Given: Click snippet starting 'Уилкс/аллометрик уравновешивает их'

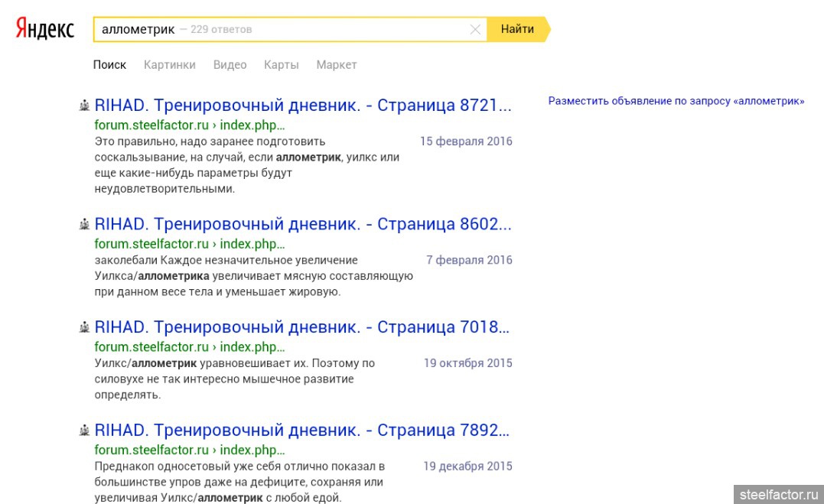Looking at the screenshot, I should [x=235, y=379].
